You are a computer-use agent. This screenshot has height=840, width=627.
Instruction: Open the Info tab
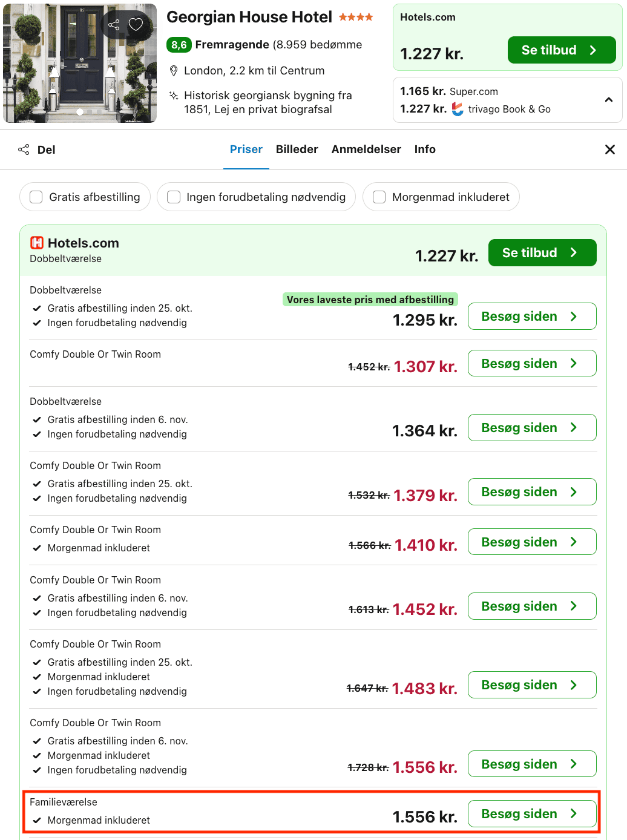pyautogui.click(x=425, y=149)
